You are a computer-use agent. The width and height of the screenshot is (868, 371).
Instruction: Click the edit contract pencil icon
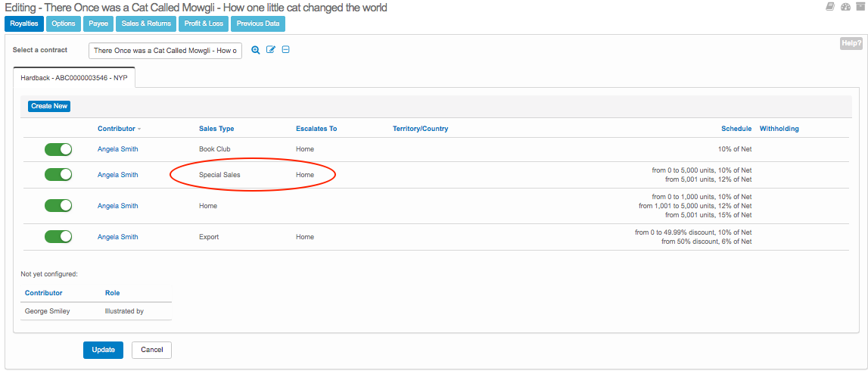pyautogui.click(x=270, y=50)
